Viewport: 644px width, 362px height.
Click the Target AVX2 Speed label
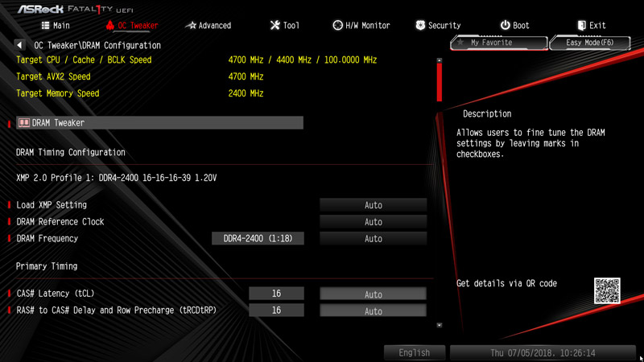53,76
